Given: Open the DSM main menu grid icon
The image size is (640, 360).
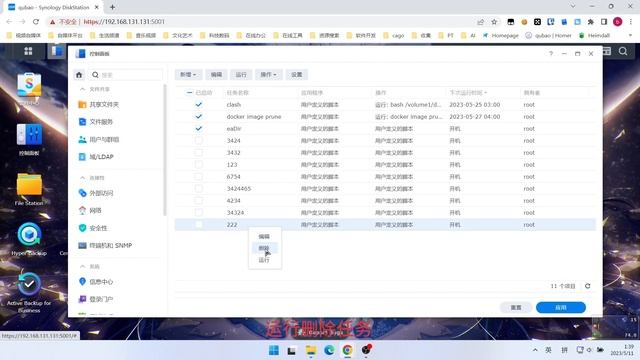Looking at the screenshot, I should pyautogui.click(x=28, y=51).
